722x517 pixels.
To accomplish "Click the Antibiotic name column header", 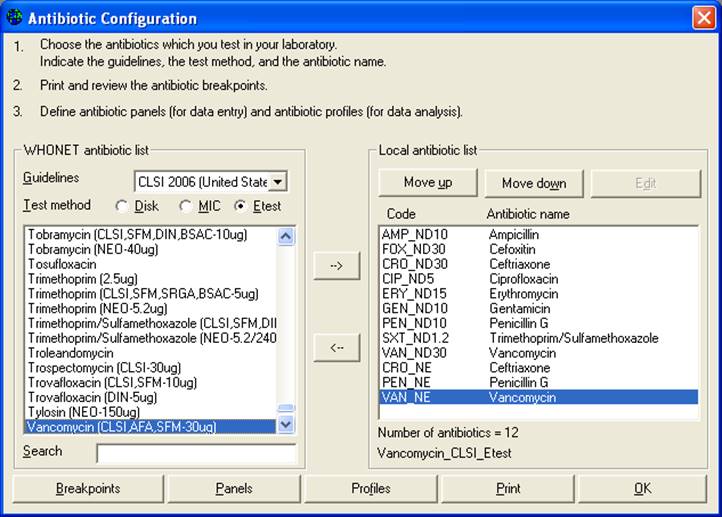I will tap(528, 214).
